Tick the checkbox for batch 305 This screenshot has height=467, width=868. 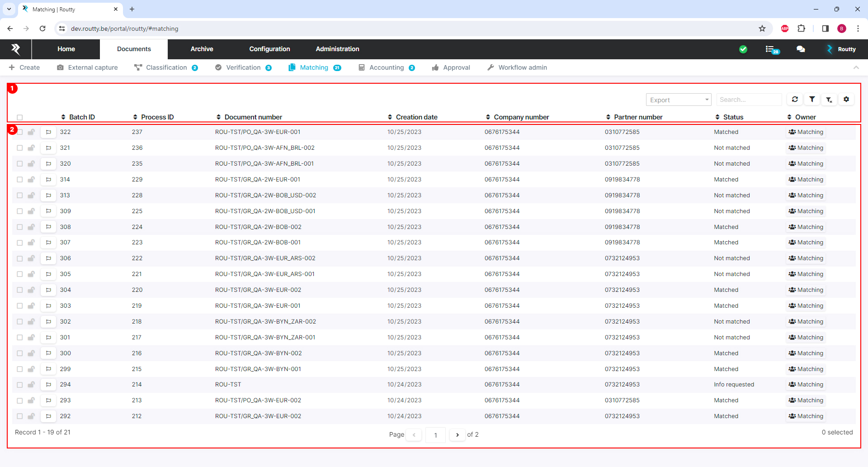click(19, 274)
